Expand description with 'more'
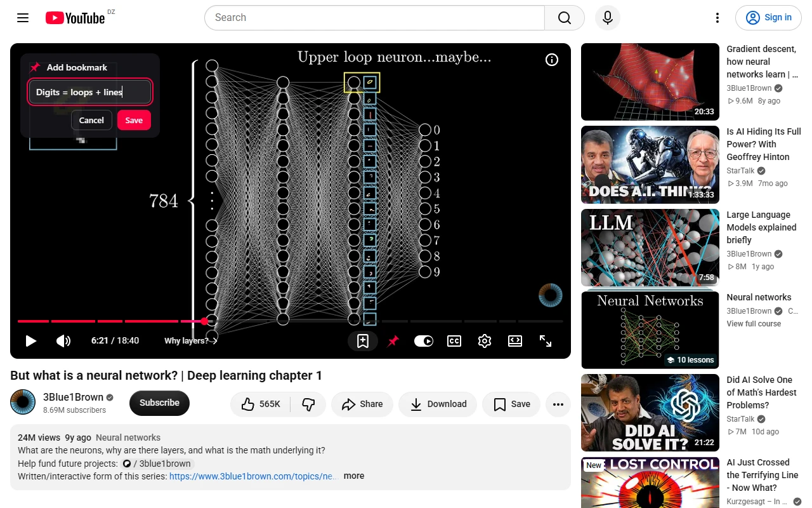Image resolution: width=812 pixels, height=508 pixels. pos(354,476)
